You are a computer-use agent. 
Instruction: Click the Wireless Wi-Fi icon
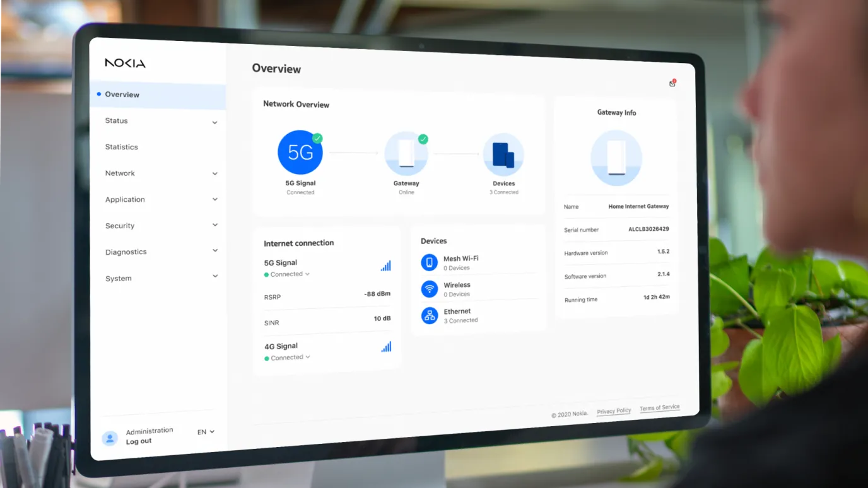(430, 289)
